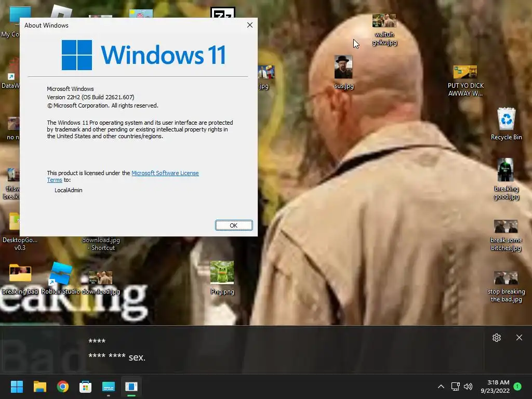Open live captions settings gear
Viewport: 532px width, 399px height.
497,338
